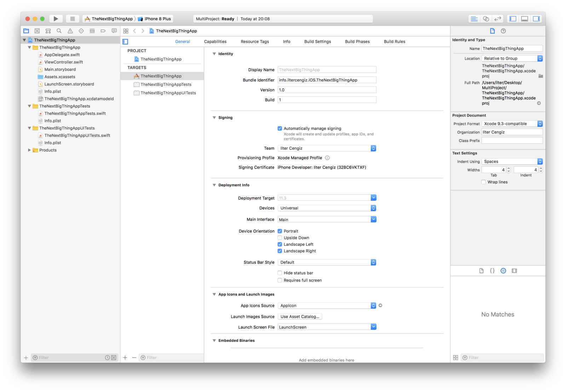
Task: Show the Quick Help inspector
Action: tap(503, 31)
